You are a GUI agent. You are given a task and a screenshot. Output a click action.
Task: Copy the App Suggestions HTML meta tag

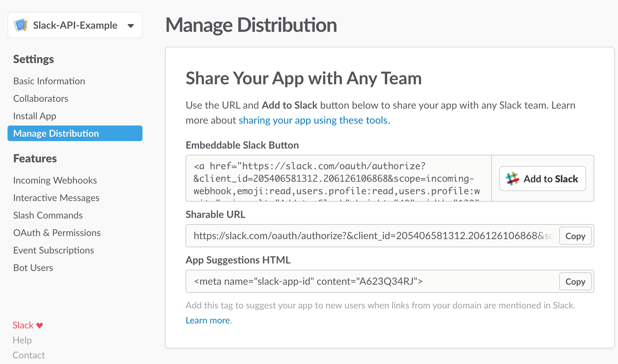pyautogui.click(x=575, y=282)
